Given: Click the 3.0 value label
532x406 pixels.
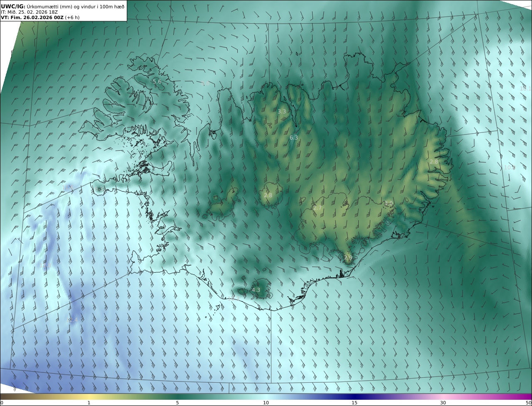Looking at the screenshot, I should [x=389, y=203].
